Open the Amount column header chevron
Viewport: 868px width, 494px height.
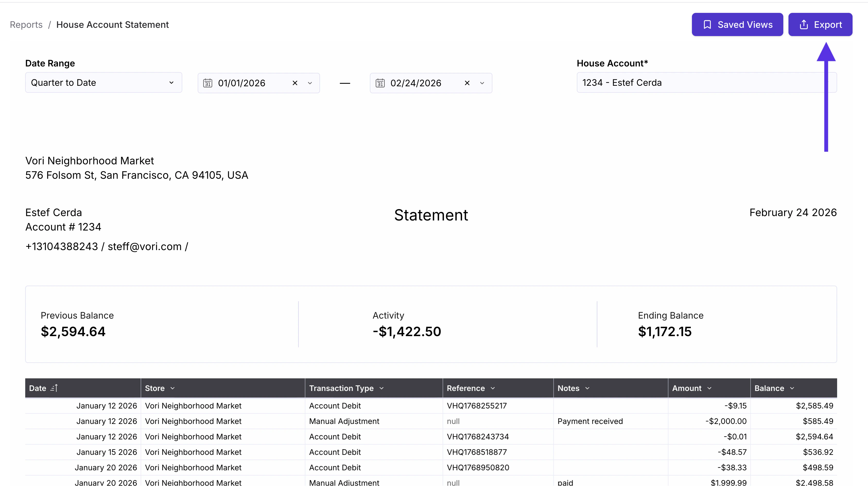(709, 388)
